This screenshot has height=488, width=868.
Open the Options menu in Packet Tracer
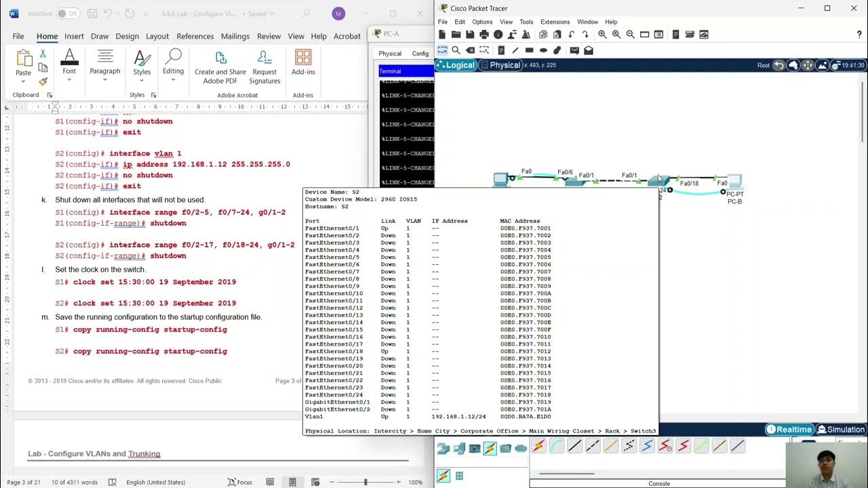[482, 22]
